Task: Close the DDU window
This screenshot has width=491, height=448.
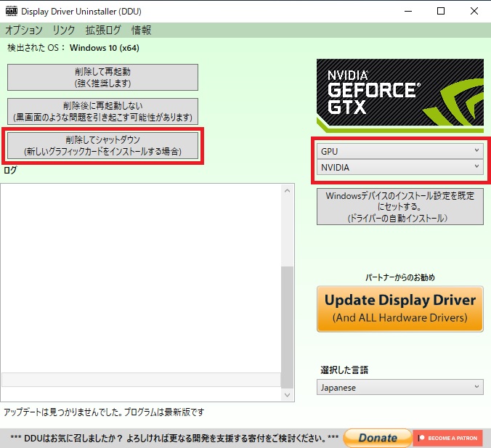Action: [x=474, y=12]
